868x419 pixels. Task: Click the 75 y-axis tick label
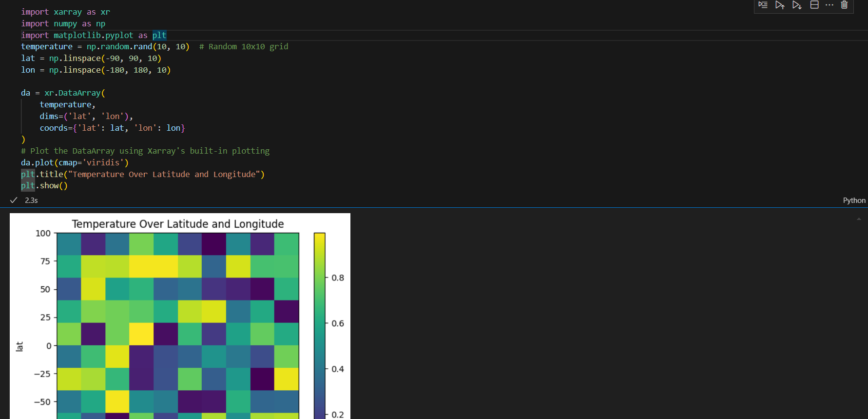click(x=45, y=261)
